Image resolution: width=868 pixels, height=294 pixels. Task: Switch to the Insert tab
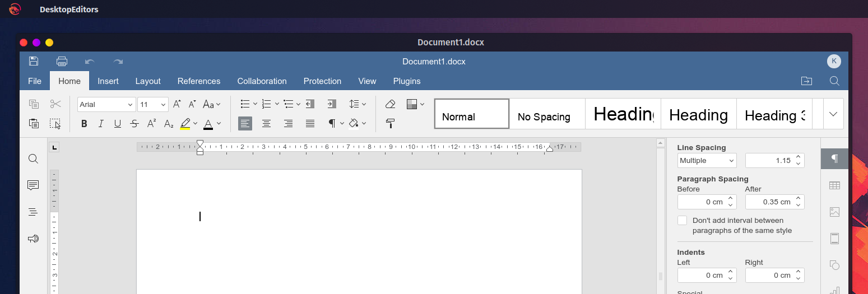pyautogui.click(x=108, y=81)
